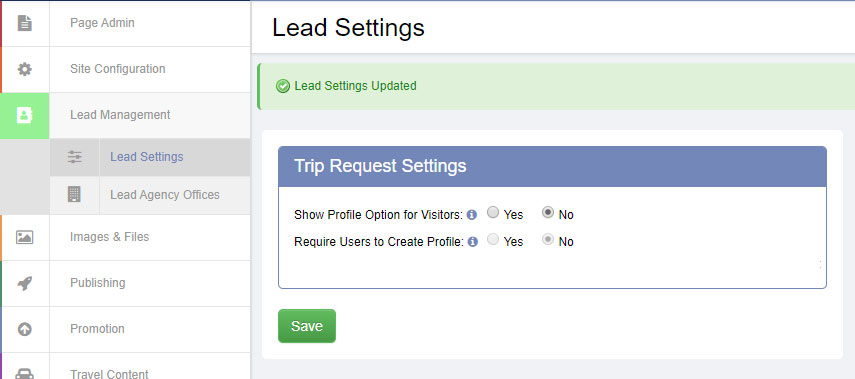This screenshot has height=379, width=855.
Task: Open the Site Configuration menu item
Action: pyautogui.click(x=125, y=69)
